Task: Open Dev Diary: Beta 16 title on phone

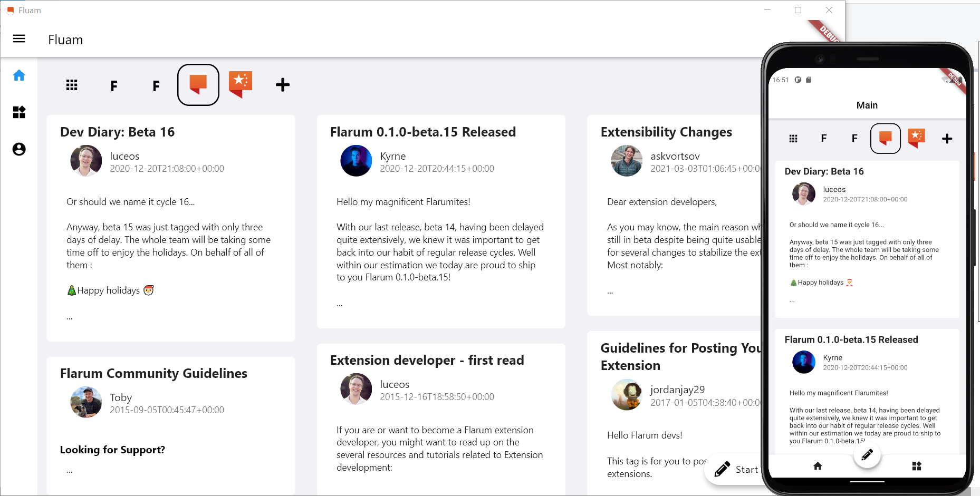Action: pos(824,171)
